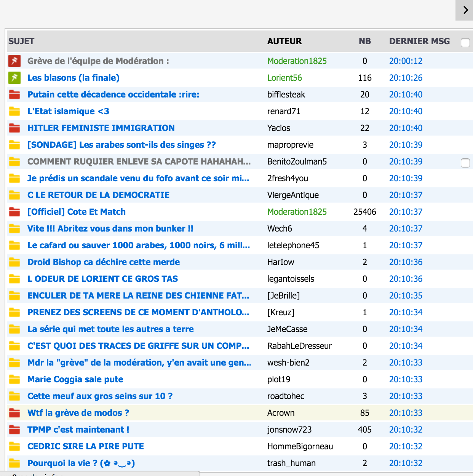Open last message 20:10:32 of TPMP topic

click(406, 430)
